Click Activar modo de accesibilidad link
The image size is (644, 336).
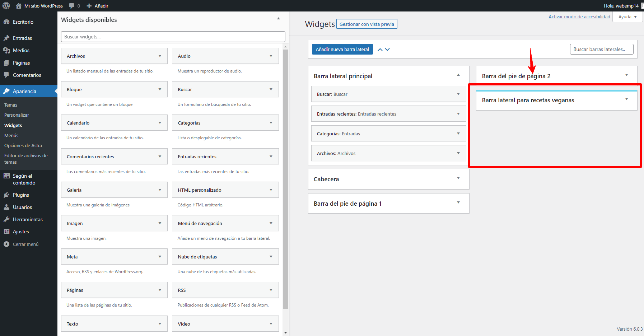tap(579, 17)
